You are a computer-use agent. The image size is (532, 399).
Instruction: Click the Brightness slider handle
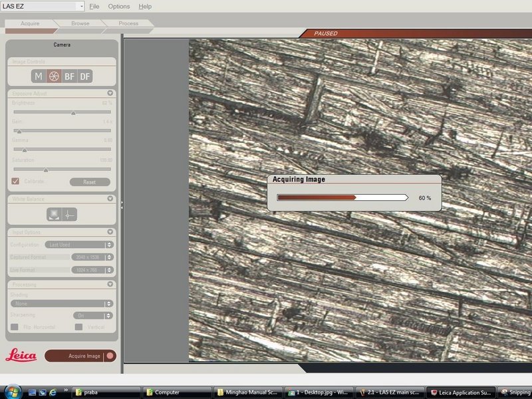(x=73, y=113)
